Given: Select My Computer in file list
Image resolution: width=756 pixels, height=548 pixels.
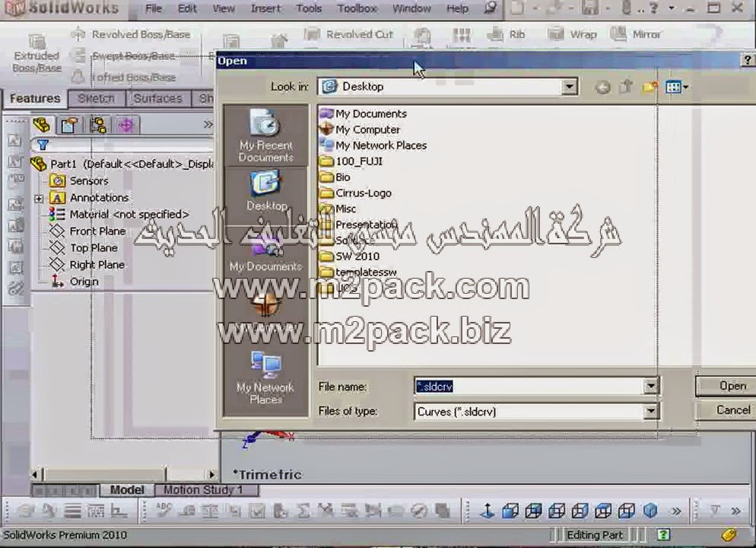Looking at the screenshot, I should pyautogui.click(x=360, y=129).
